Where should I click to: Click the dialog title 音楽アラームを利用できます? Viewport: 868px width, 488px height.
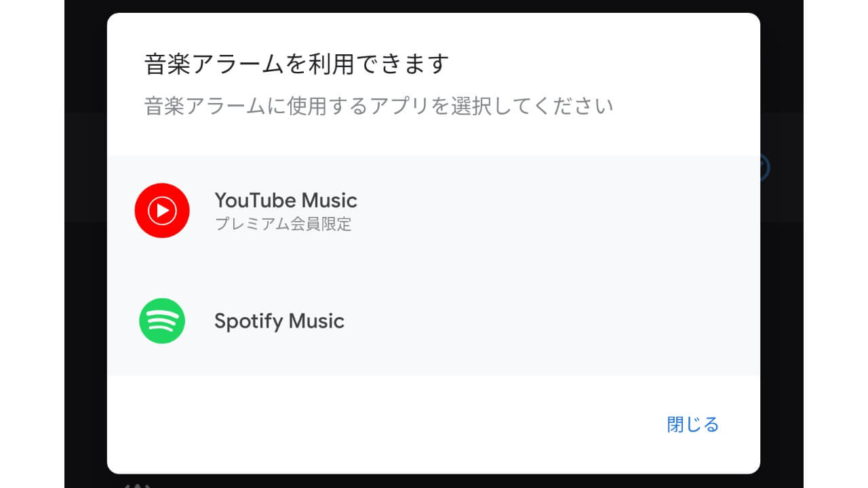pyautogui.click(x=297, y=65)
